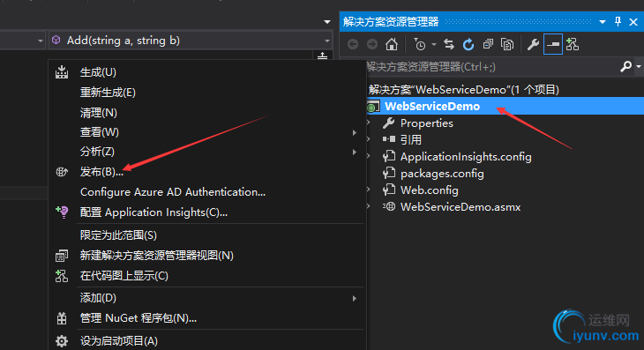644x350 pixels.
Task: Select the Properties tree node
Action: coord(427,123)
